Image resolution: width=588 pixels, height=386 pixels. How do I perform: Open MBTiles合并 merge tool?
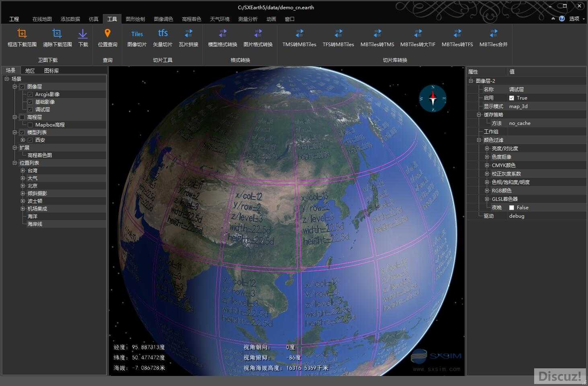click(x=494, y=33)
